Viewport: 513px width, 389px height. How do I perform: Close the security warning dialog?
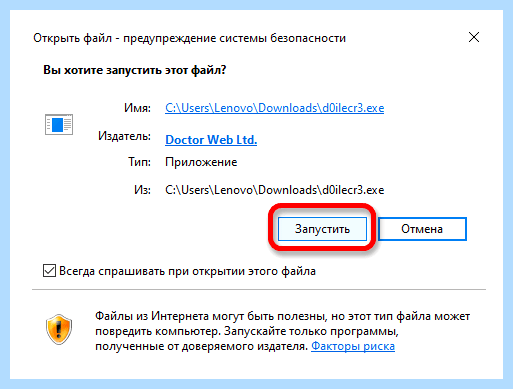(474, 37)
